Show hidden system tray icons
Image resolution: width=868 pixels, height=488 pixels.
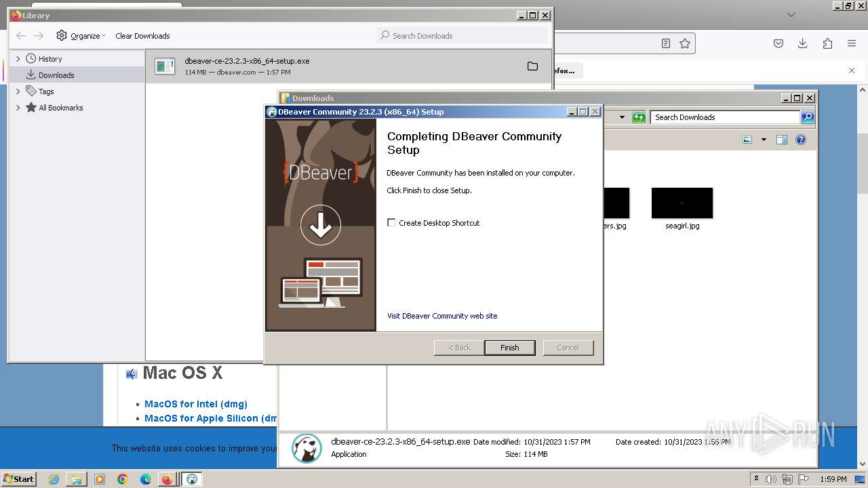click(756, 479)
